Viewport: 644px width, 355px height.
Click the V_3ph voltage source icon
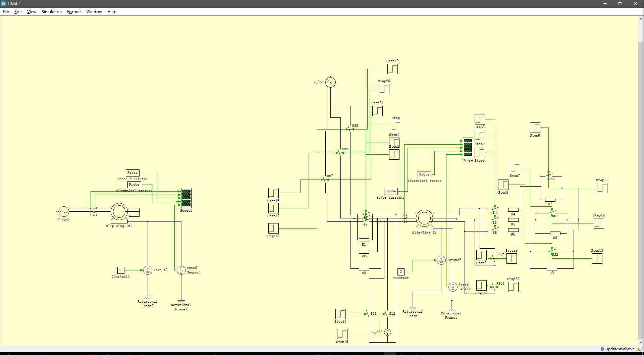point(330,82)
